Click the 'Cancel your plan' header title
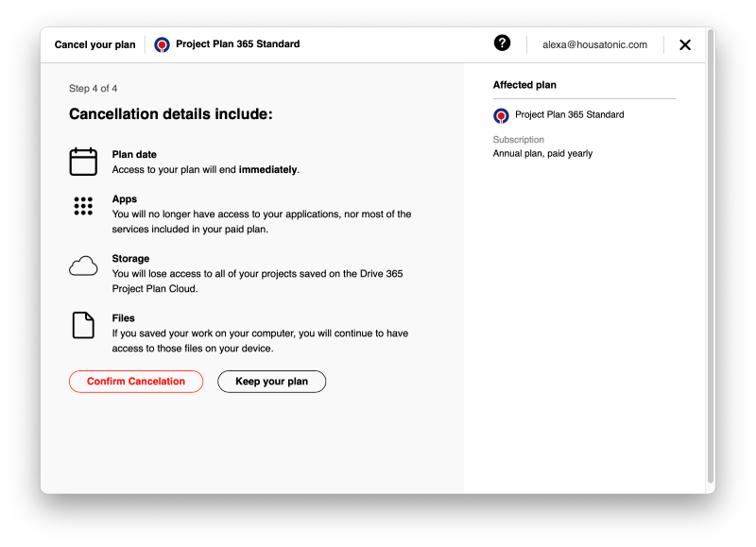756x547 pixels. (x=95, y=44)
